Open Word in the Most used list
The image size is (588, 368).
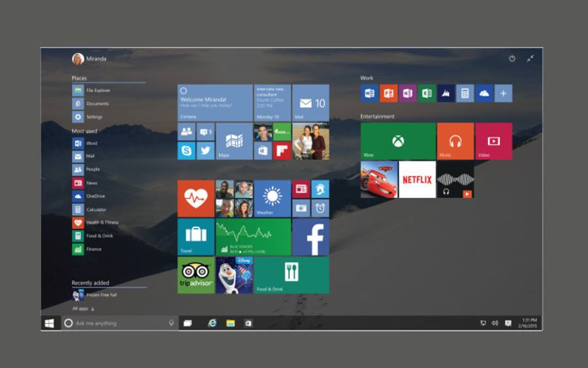pos(85,143)
